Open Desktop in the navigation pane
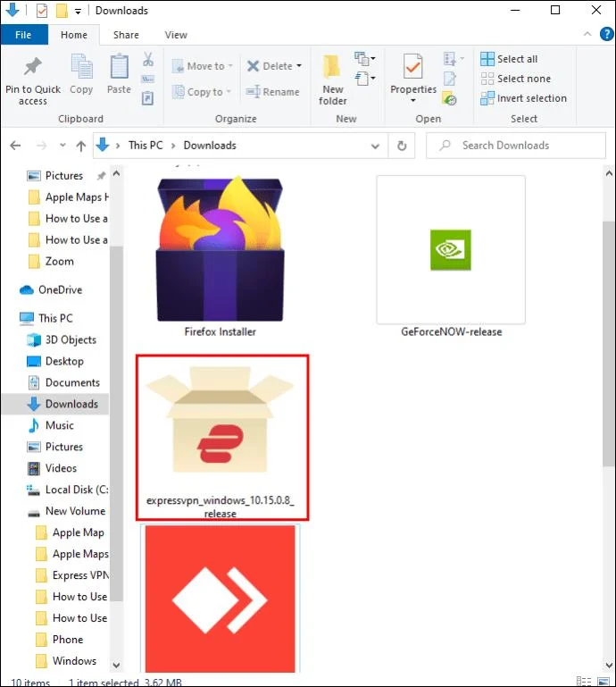 coord(55,361)
